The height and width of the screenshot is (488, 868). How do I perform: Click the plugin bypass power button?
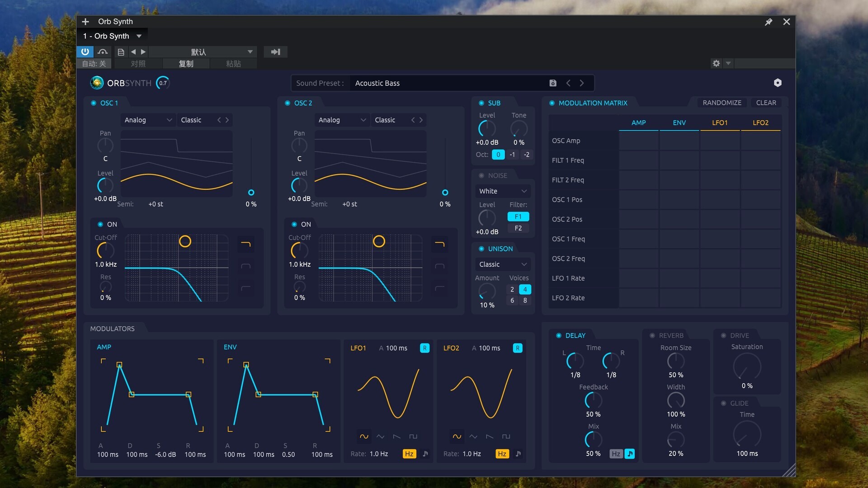click(x=85, y=52)
